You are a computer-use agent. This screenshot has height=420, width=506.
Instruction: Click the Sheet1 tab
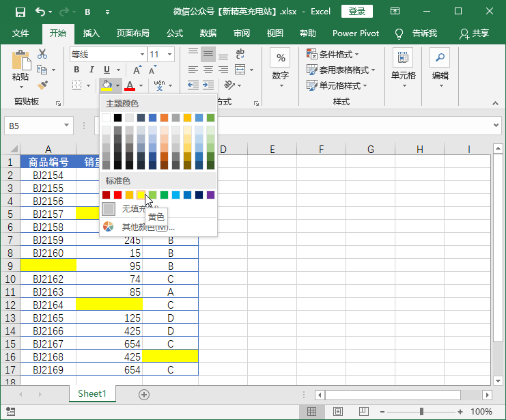click(x=92, y=394)
